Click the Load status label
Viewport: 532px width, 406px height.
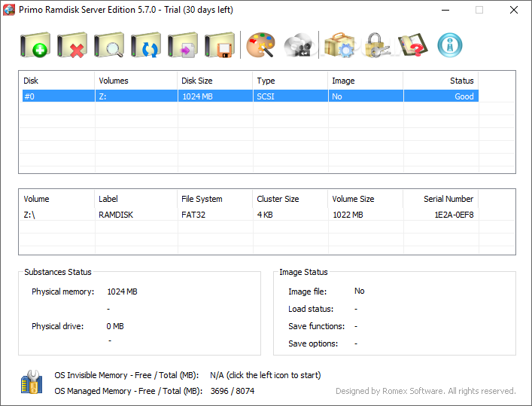pos(311,309)
